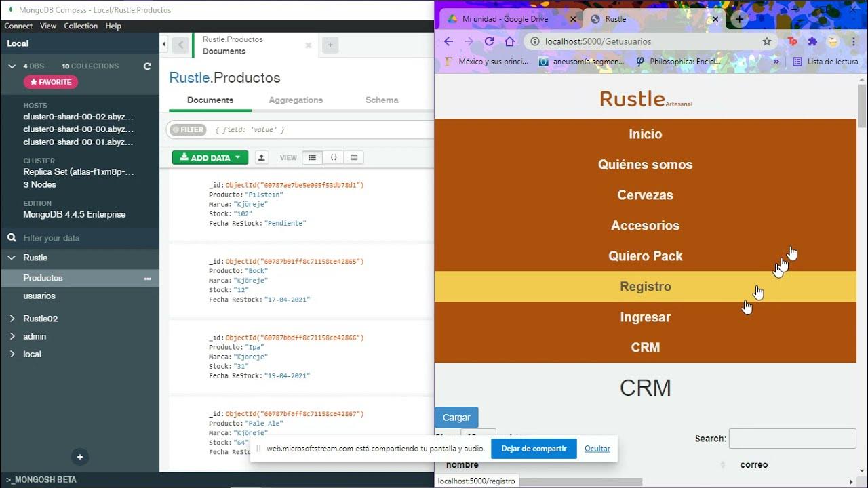
Task: Click the CRM Search input field
Action: [792, 439]
